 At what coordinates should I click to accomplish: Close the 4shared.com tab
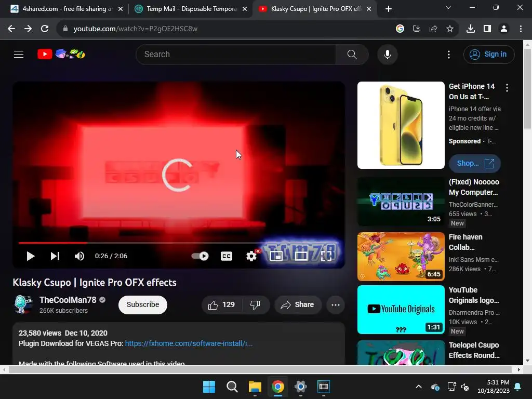tap(121, 9)
